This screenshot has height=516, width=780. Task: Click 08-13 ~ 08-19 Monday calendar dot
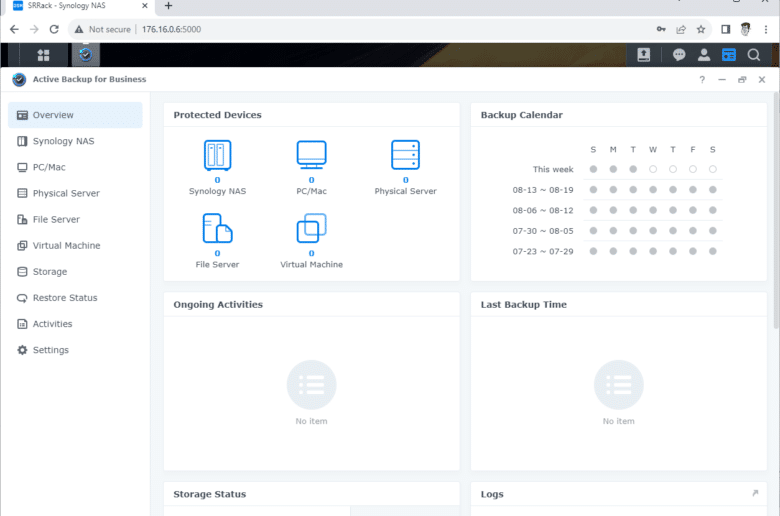coord(613,190)
